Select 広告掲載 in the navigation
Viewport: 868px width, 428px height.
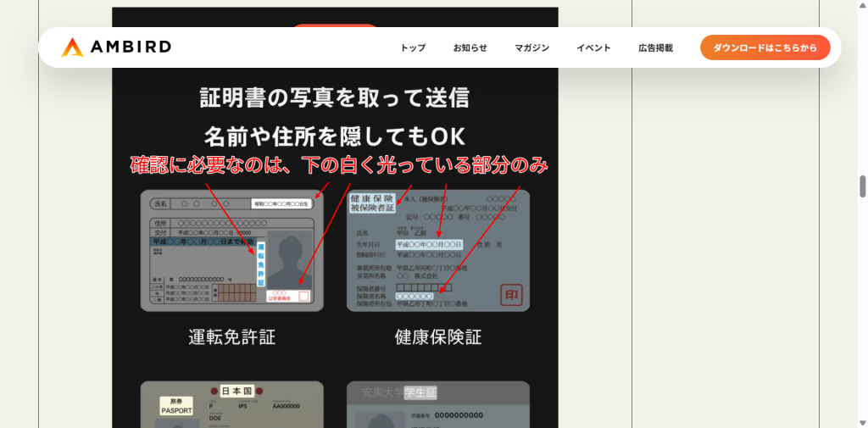point(655,47)
